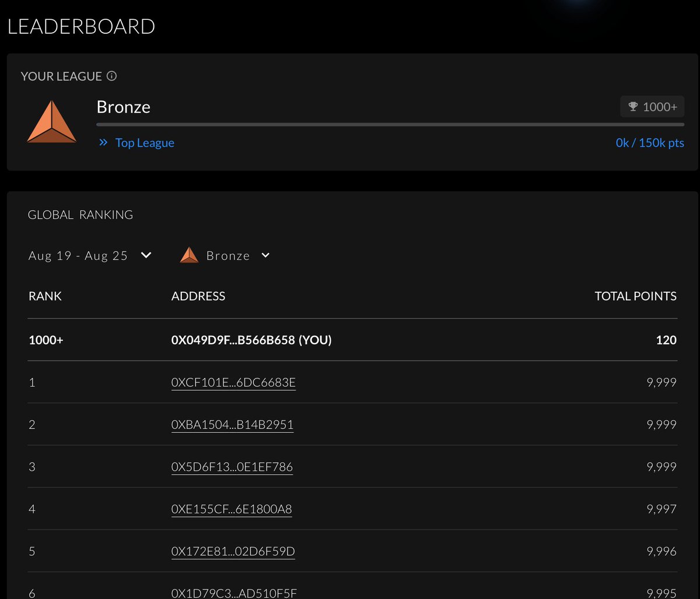The width and height of the screenshot is (700, 599).
Task: Open address 0XBA1504...B14B2951
Action: pyautogui.click(x=232, y=425)
